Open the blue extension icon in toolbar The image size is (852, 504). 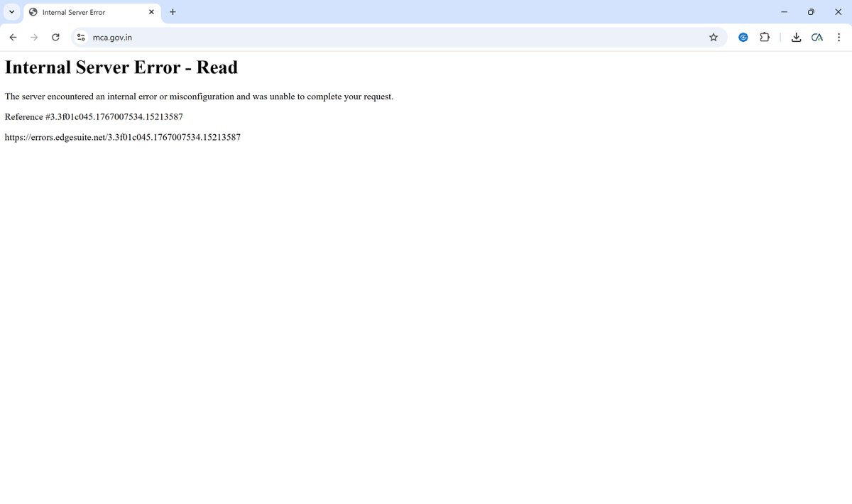click(743, 38)
